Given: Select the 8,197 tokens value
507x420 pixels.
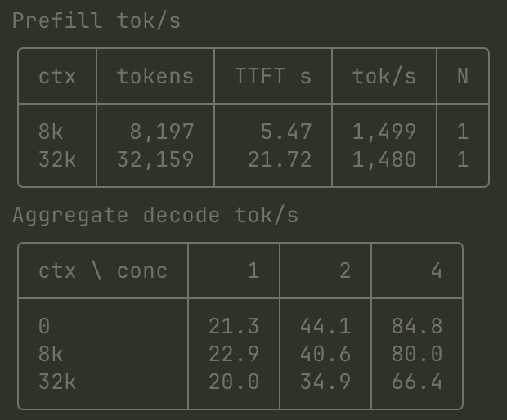Looking at the screenshot, I should pyautogui.click(x=162, y=132).
